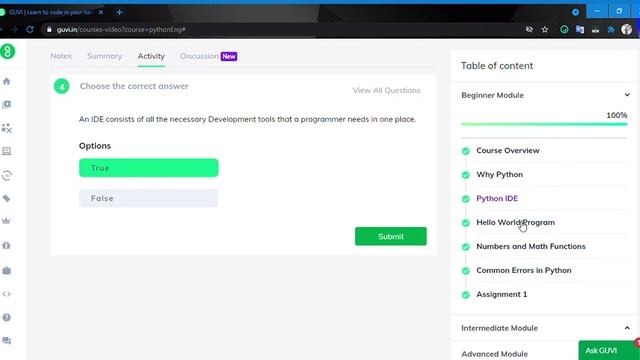Open the Python IDE lesson
This screenshot has width=640, height=360.
497,198
